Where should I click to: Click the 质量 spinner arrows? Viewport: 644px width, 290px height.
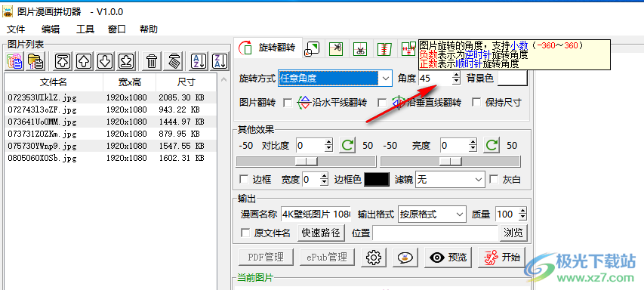(x=522, y=214)
